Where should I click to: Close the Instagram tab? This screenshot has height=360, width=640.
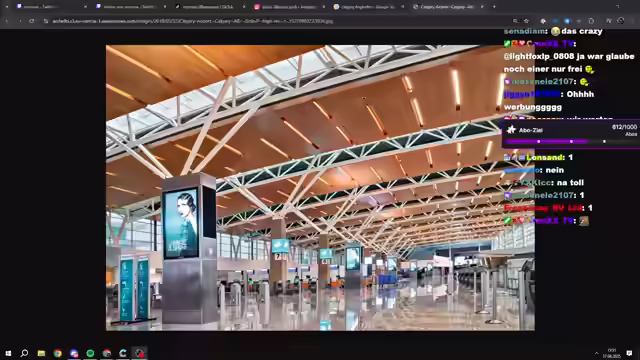[x=323, y=7]
